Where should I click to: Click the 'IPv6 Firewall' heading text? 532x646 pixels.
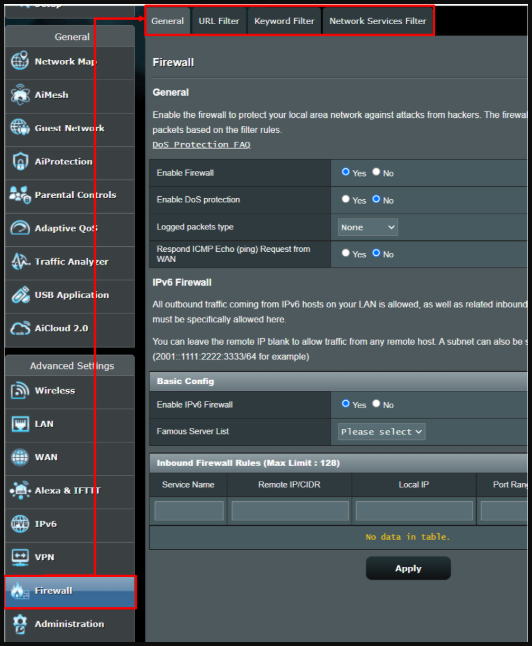(x=182, y=283)
